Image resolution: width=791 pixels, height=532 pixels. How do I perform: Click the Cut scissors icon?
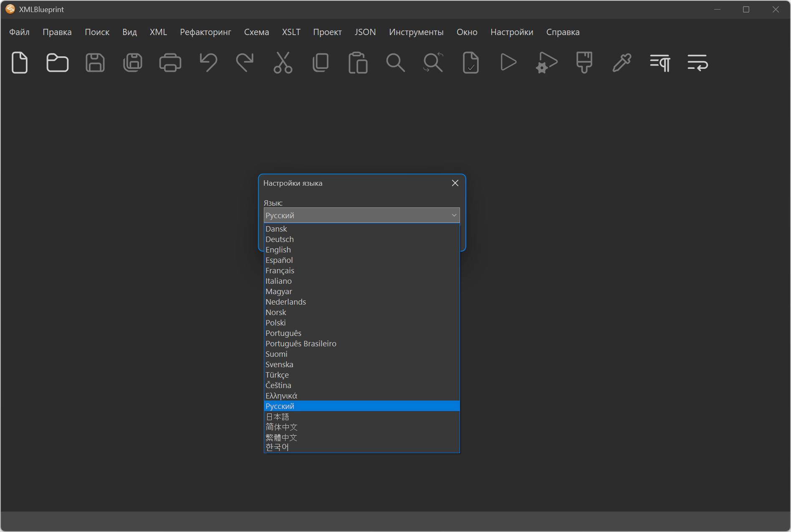(283, 63)
